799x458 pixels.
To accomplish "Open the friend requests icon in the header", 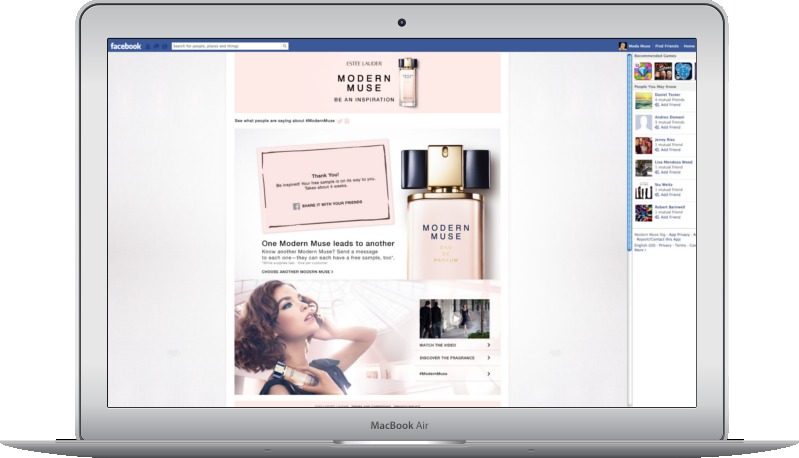I will [x=148, y=46].
